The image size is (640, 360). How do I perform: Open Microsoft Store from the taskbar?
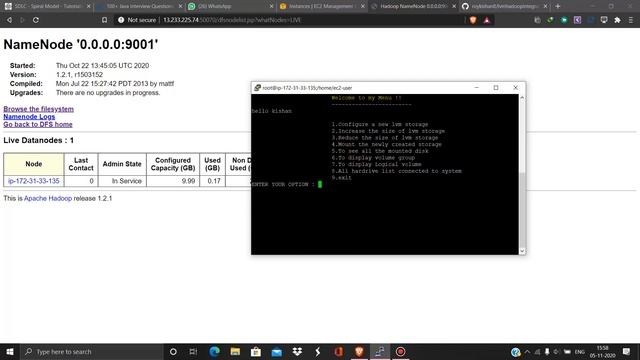click(x=256, y=351)
